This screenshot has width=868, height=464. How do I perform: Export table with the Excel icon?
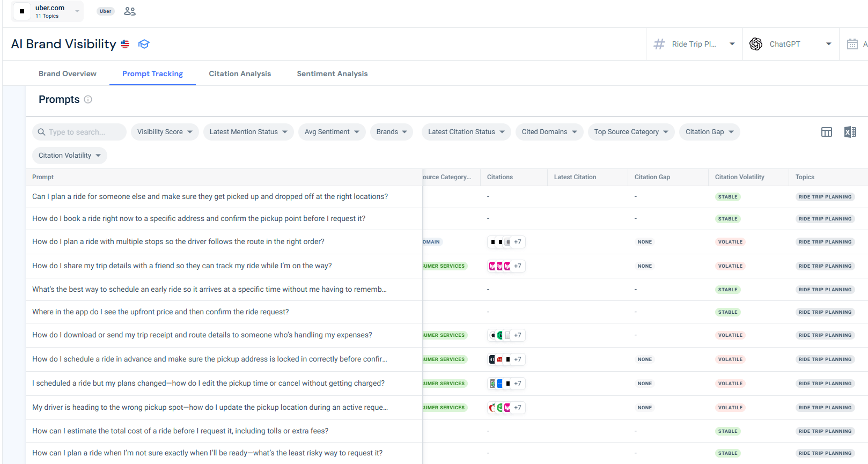pos(850,132)
